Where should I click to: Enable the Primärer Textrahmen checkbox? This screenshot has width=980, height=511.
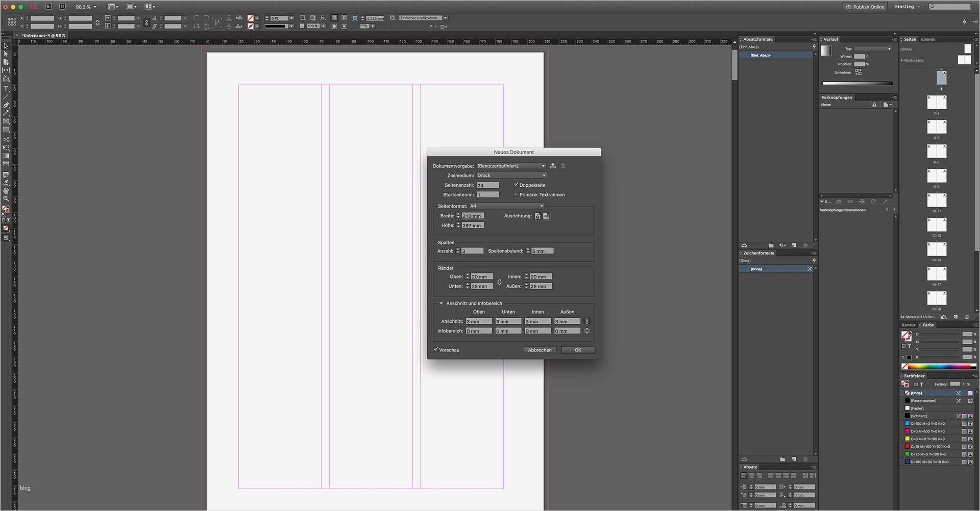(516, 194)
